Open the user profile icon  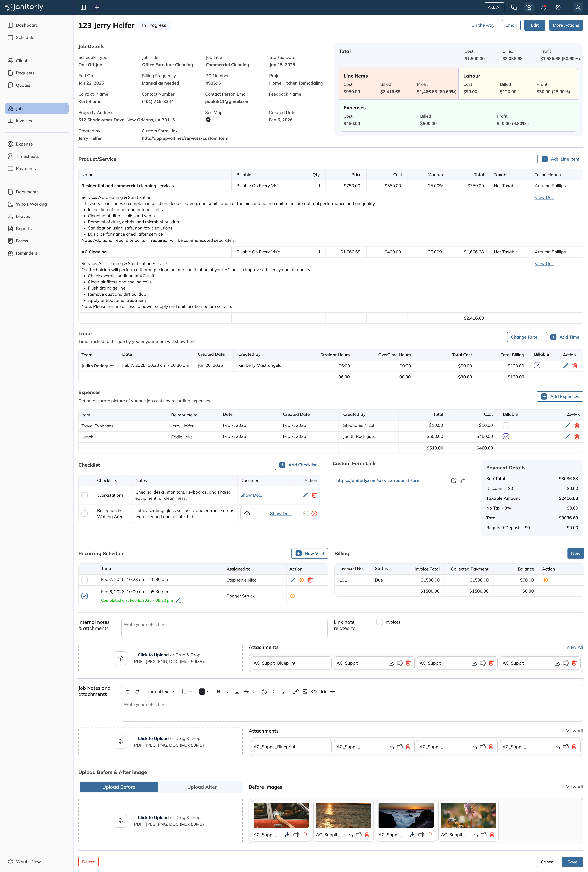578,8
